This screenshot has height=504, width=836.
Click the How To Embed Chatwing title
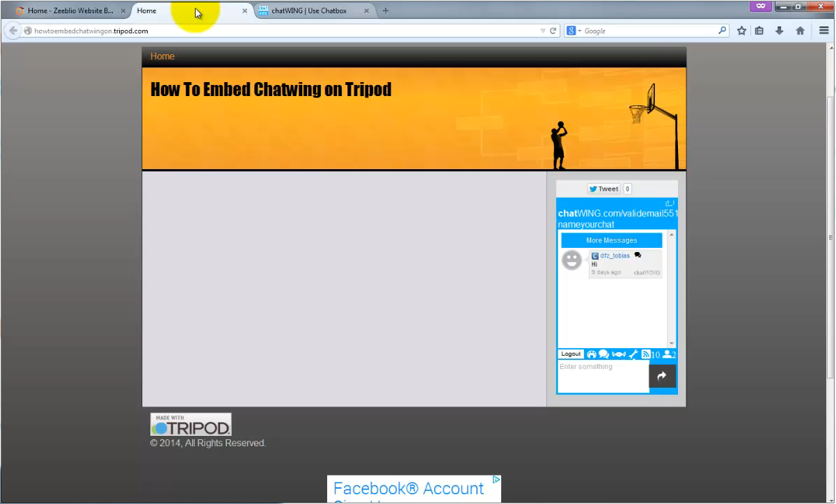pyautogui.click(x=271, y=89)
